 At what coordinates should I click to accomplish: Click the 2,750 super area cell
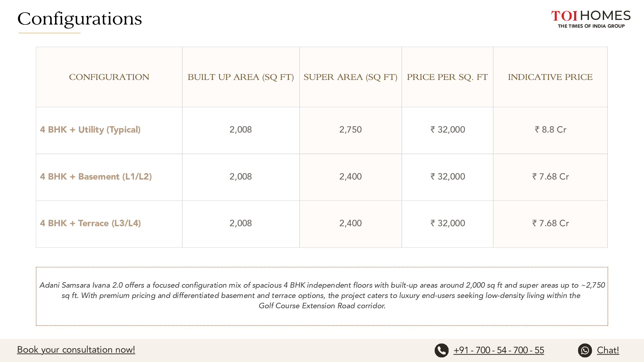(350, 130)
